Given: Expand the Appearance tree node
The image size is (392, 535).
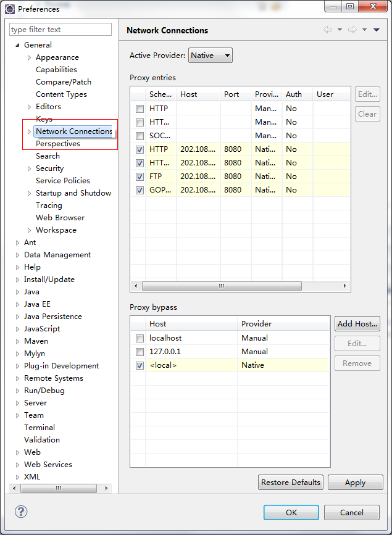Looking at the screenshot, I should tap(29, 57).
